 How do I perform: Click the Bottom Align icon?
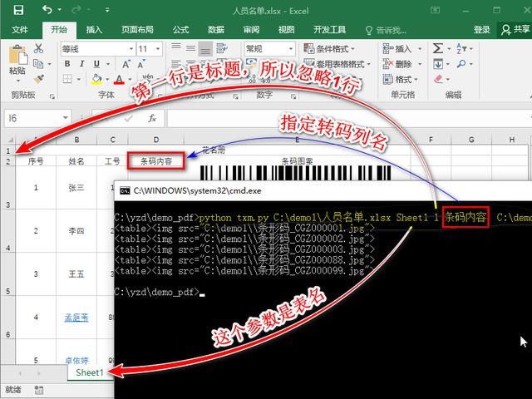[205, 49]
